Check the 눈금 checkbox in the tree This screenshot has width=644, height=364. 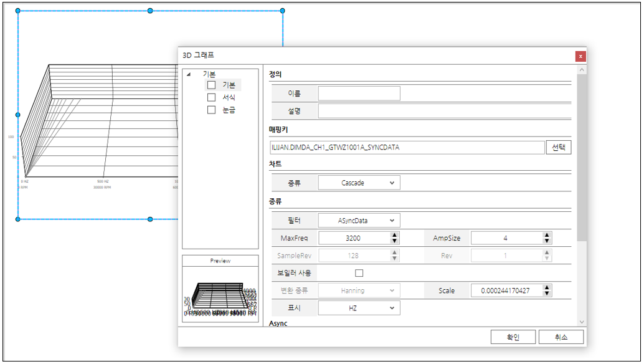(x=211, y=110)
